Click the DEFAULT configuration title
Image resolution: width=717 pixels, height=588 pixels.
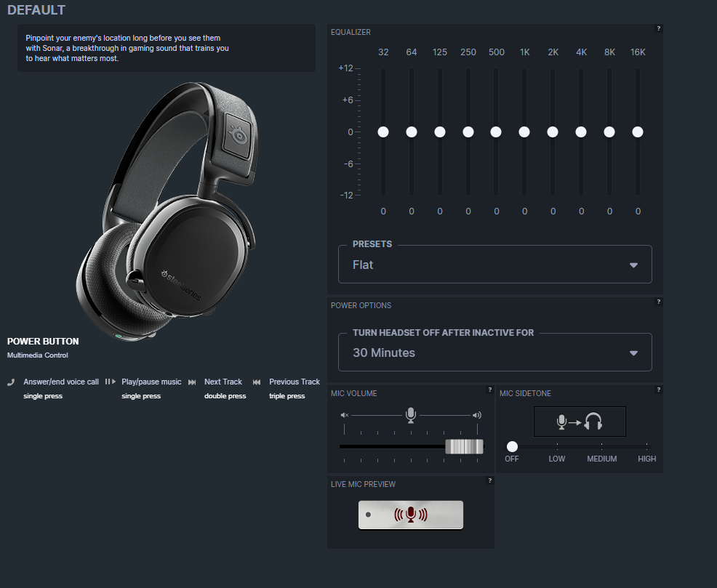[x=36, y=10]
